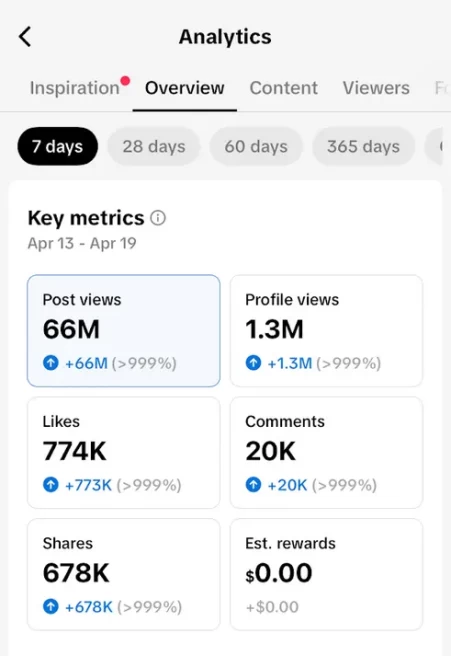
Task: Open the Content tab
Action: [284, 88]
